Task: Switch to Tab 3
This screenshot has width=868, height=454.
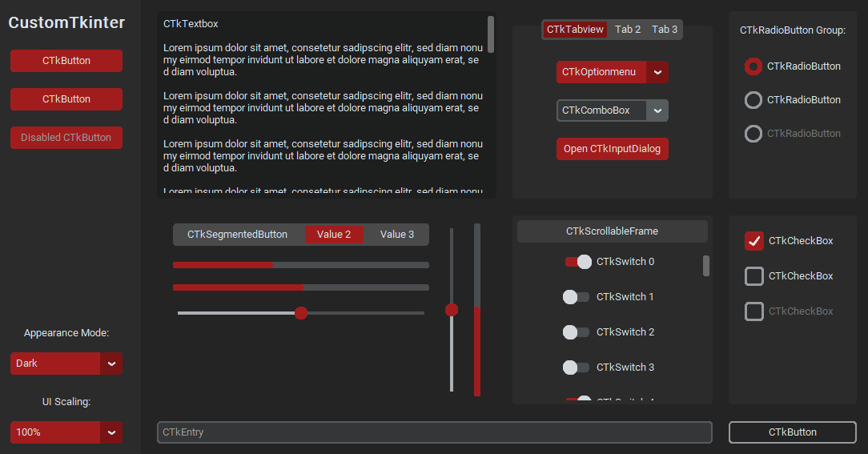Action: tap(665, 30)
